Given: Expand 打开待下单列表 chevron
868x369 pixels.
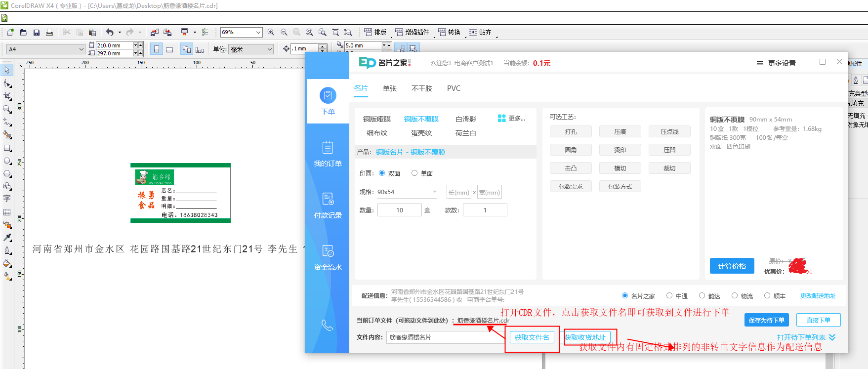Looking at the screenshot, I should (832, 337).
